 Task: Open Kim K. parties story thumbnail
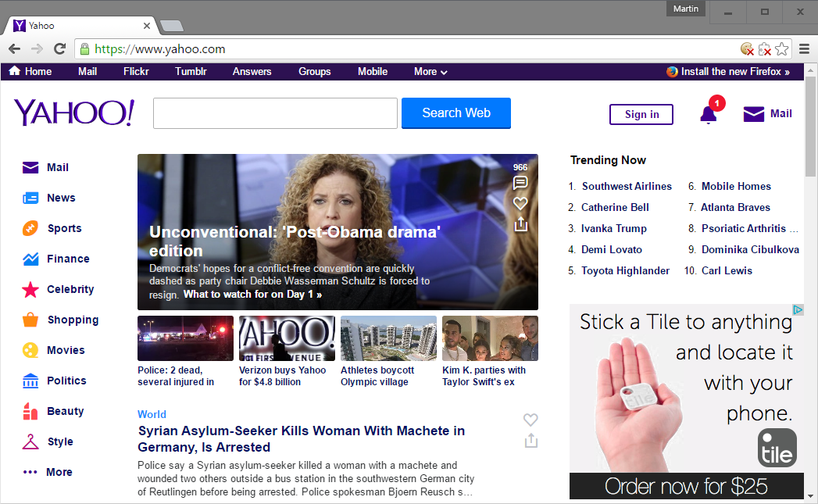pyautogui.click(x=490, y=338)
